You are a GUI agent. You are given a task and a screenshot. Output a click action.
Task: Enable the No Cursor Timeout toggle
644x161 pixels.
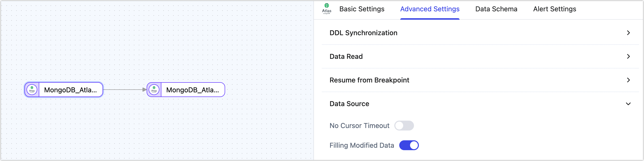coord(404,126)
